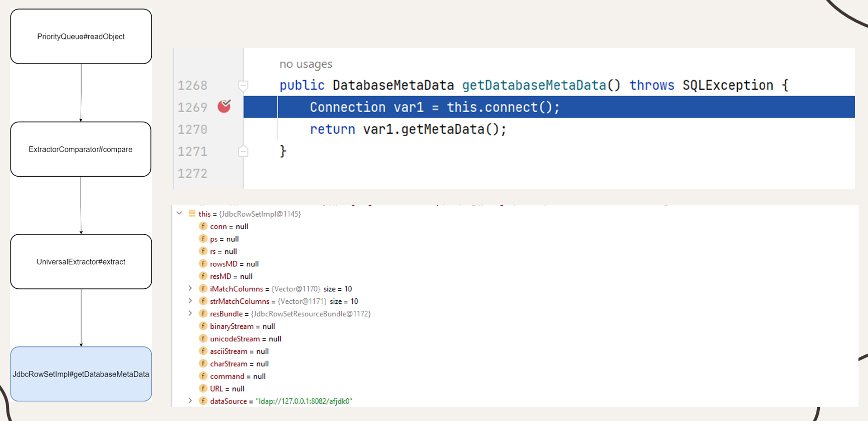
Task: Expand the resBundle field
Action: [190, 313]
